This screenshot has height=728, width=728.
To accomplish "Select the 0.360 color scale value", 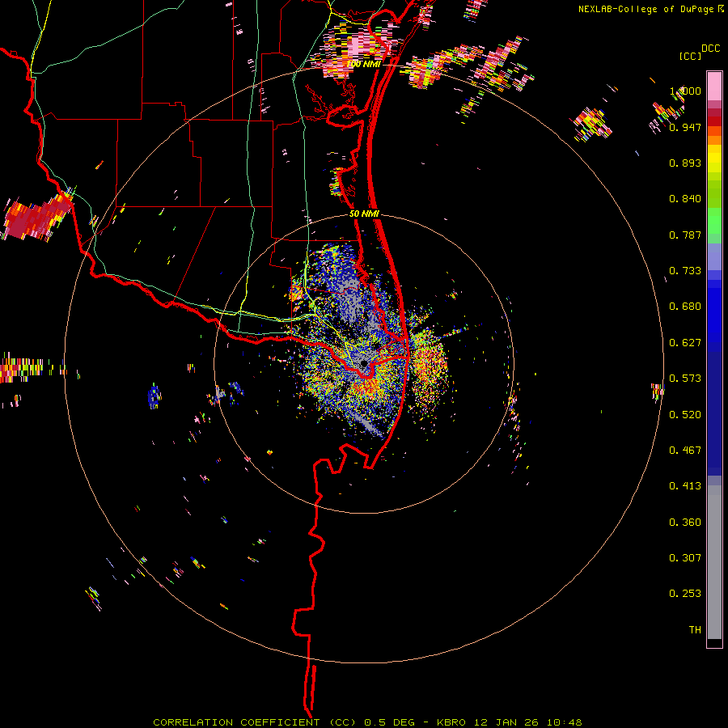I will (x=685, y=523).
